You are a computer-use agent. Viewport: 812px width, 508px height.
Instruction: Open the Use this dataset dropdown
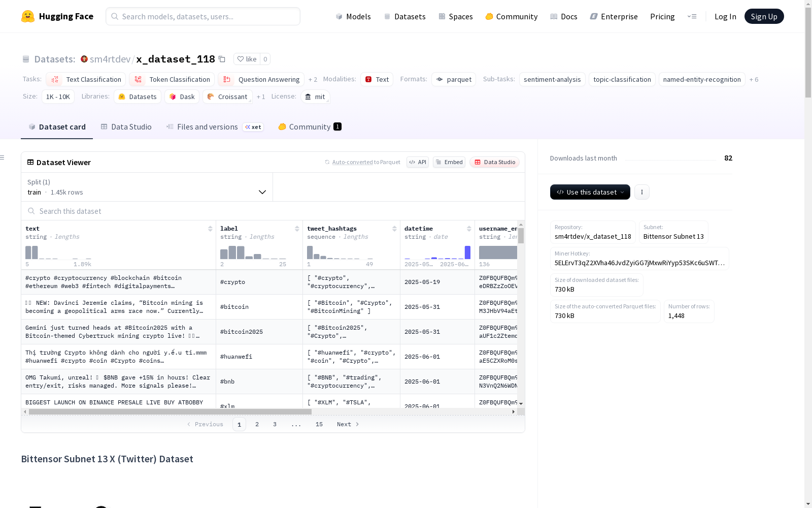pyautogui.click(x=590, y=192)
